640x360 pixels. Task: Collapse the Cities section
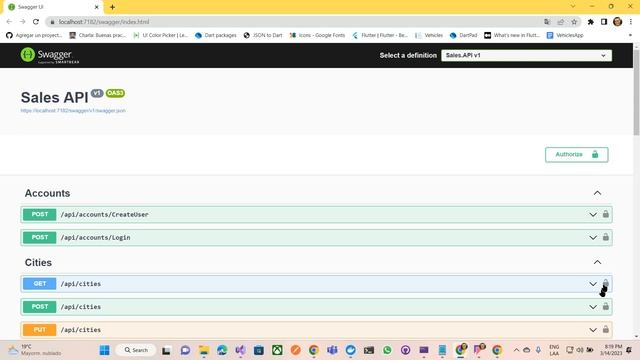click(597, 262)
